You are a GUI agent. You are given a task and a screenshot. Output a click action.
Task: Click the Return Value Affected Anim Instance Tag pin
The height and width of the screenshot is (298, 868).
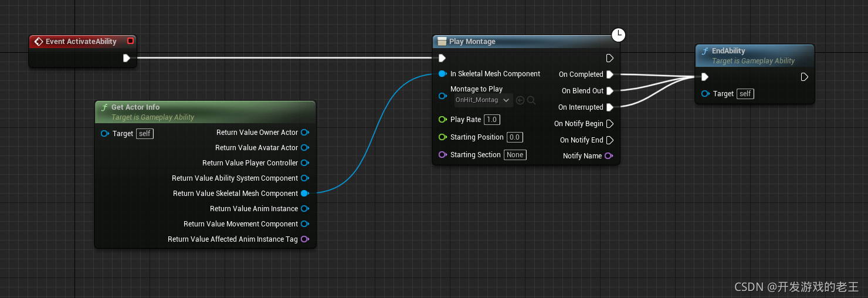click(x=305, y=239)
